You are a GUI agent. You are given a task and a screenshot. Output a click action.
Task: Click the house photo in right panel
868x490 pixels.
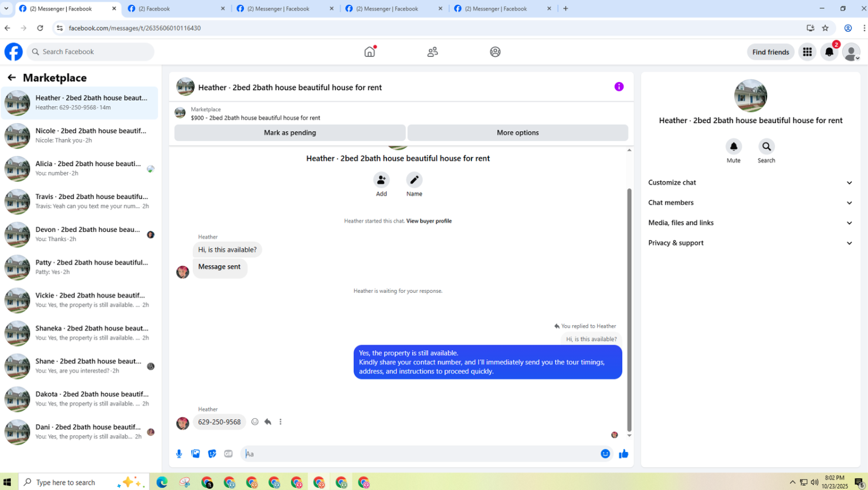[x=750, y=96]
